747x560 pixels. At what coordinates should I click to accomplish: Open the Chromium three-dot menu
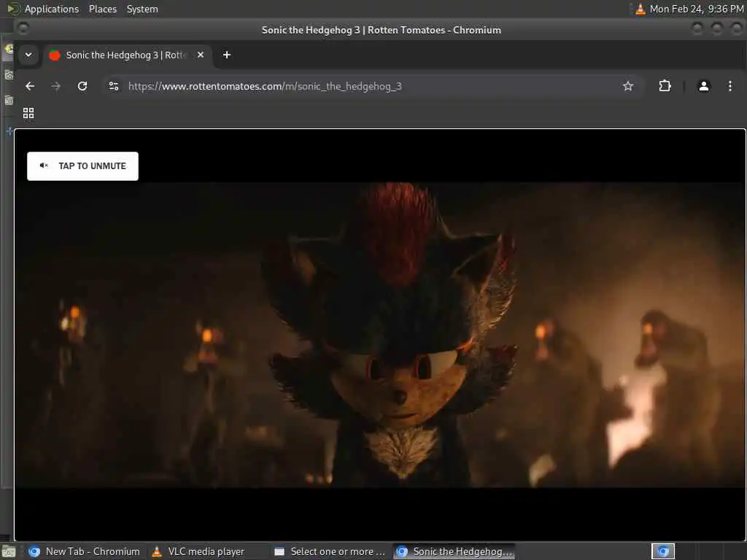pos(729,86)
